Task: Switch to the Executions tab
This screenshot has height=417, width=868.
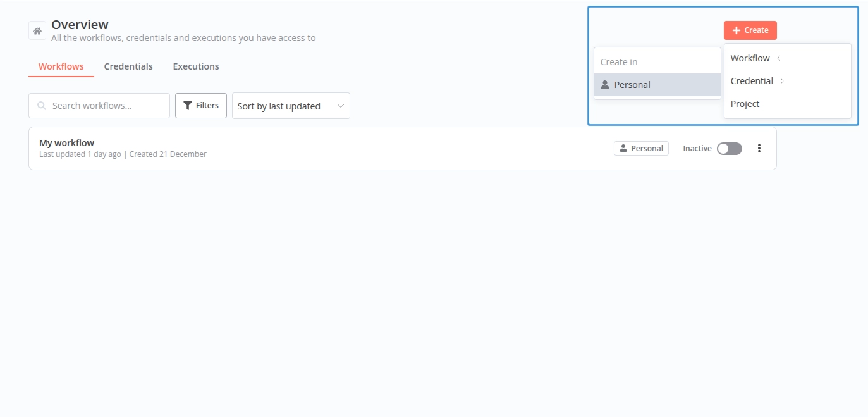Action: click(196, 66)
